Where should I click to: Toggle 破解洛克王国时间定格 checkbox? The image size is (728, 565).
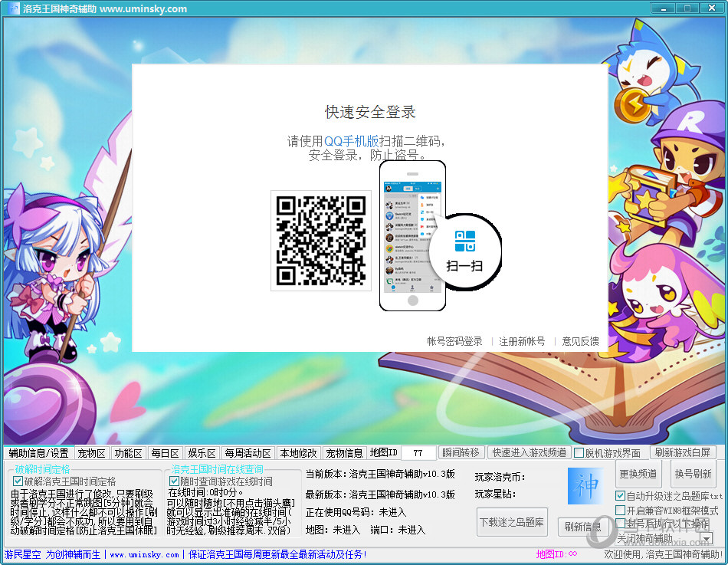click(x=18, y=481)
